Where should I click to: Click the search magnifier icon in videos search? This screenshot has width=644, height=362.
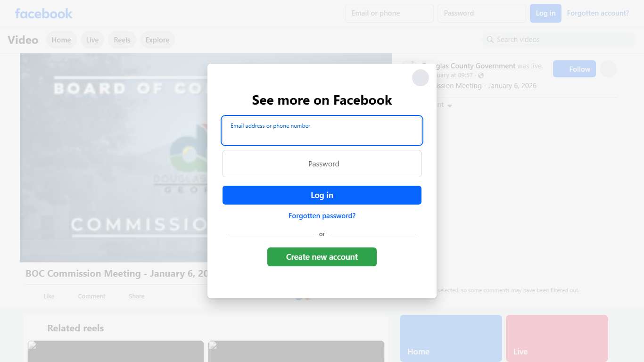(x=490, y=40)
